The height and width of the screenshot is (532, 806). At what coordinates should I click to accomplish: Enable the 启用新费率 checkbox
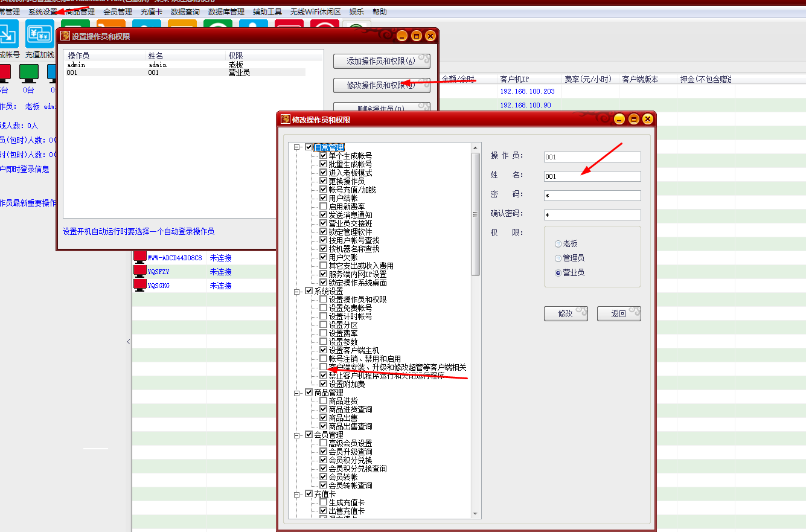[x=324, y=207]
